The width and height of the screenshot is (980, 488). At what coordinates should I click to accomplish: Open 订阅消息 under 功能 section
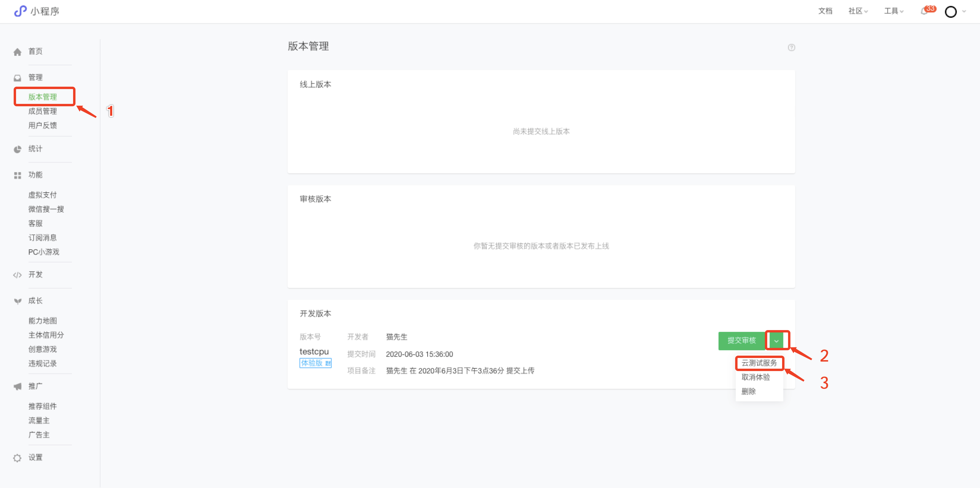point(42,237)
